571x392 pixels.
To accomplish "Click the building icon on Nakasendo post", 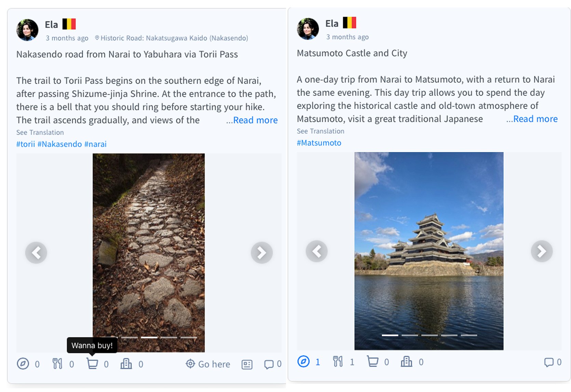I will point(126,364).
